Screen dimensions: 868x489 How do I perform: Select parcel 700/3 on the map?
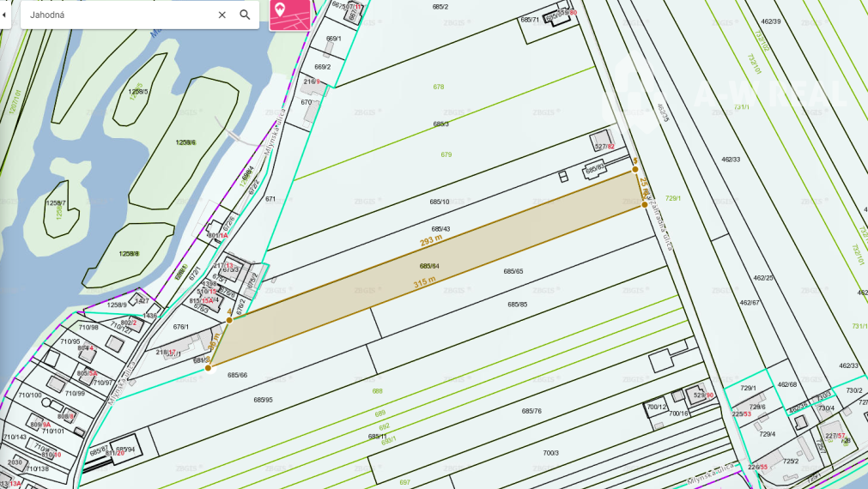550,453
